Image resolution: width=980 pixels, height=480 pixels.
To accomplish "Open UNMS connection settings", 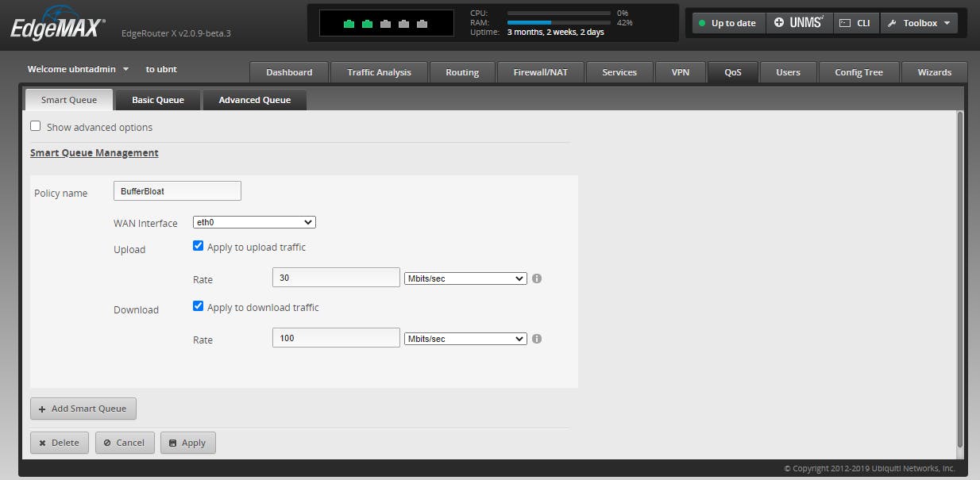I will [x=799, y=23].
